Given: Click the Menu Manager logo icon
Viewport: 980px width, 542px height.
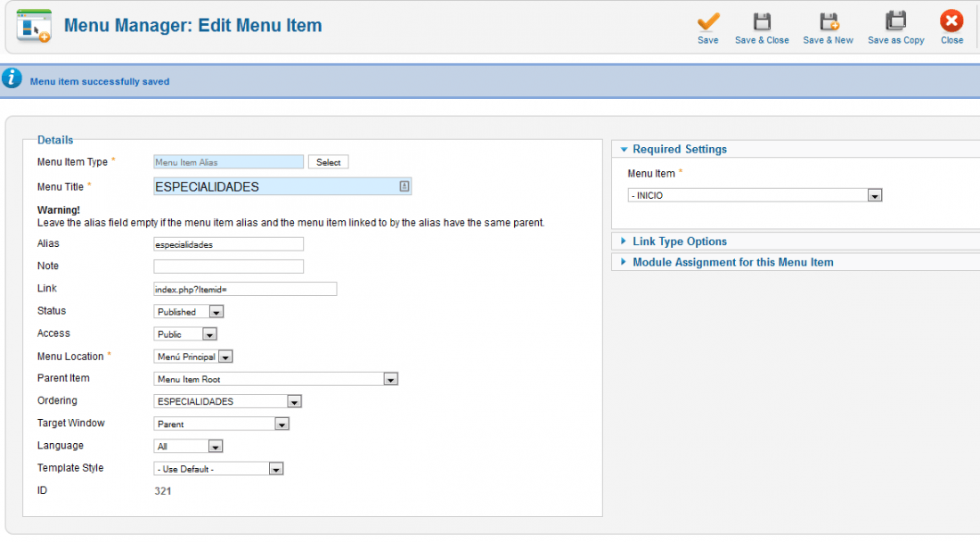Looking at the screenshot, I should coord(34,26).
